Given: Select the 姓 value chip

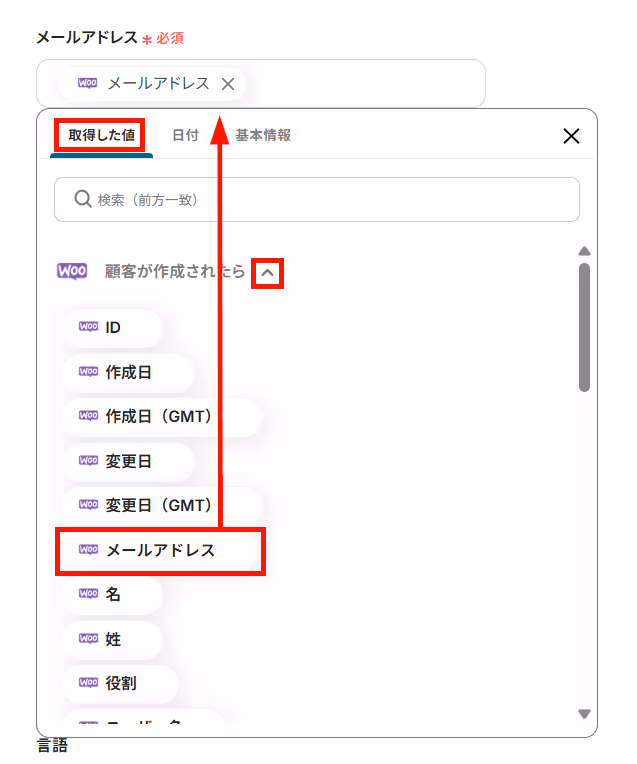Looking at the screenshot, I should click(x=113, y=639).
